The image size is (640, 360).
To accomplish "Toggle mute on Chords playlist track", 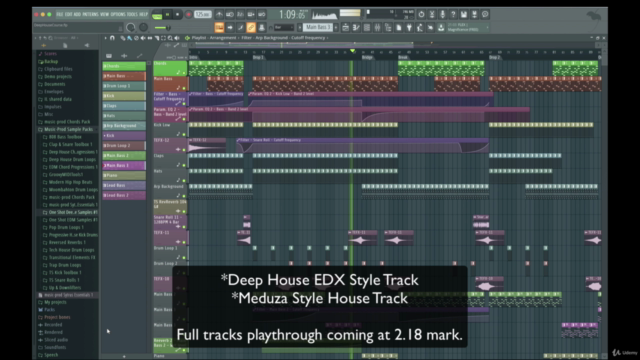I will [x=184, y=73].
